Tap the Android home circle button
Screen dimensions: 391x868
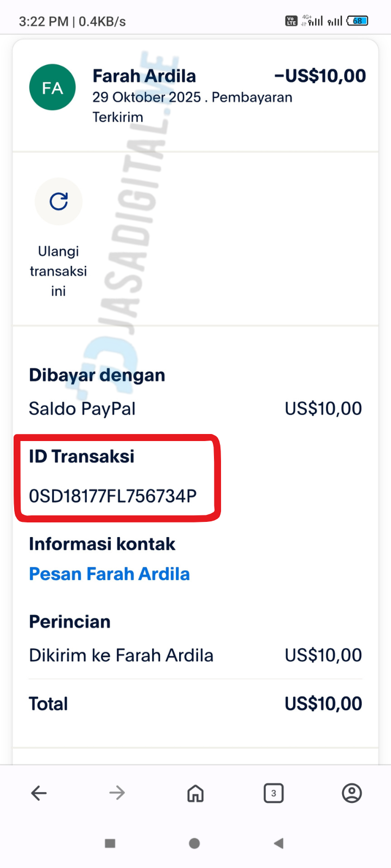[x=194, y=843]
